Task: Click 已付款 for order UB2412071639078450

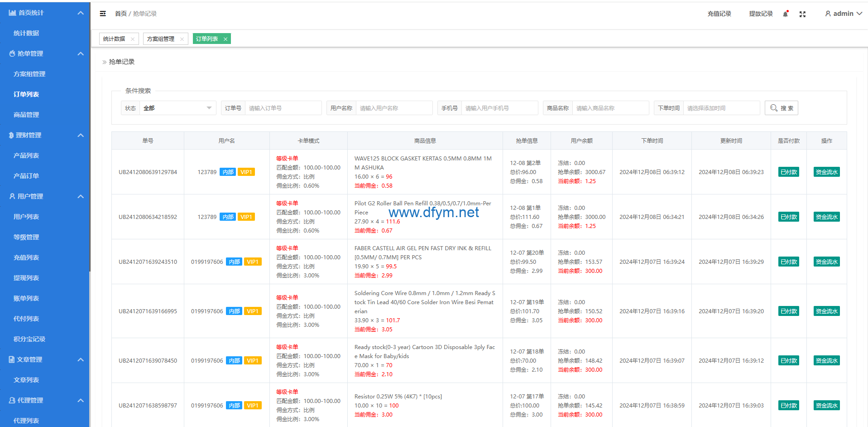Action: [789, 360]
